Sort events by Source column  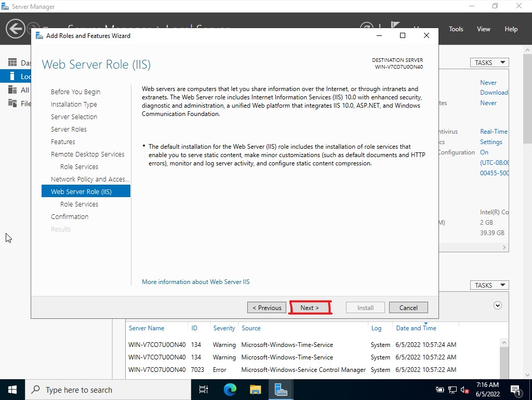pos(251,328)
